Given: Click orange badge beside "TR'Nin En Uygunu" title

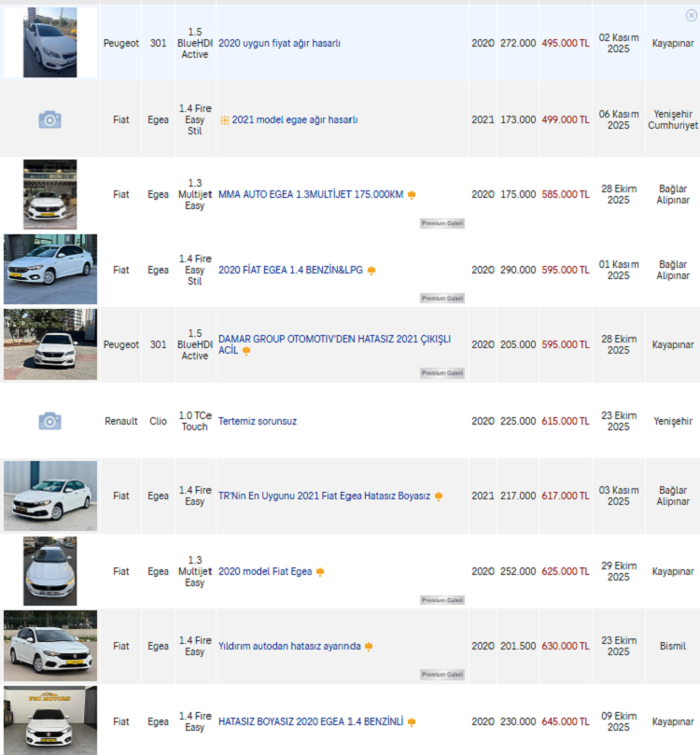Looking at the screenshot, I should pyautogui.click(x=439, y=496).
